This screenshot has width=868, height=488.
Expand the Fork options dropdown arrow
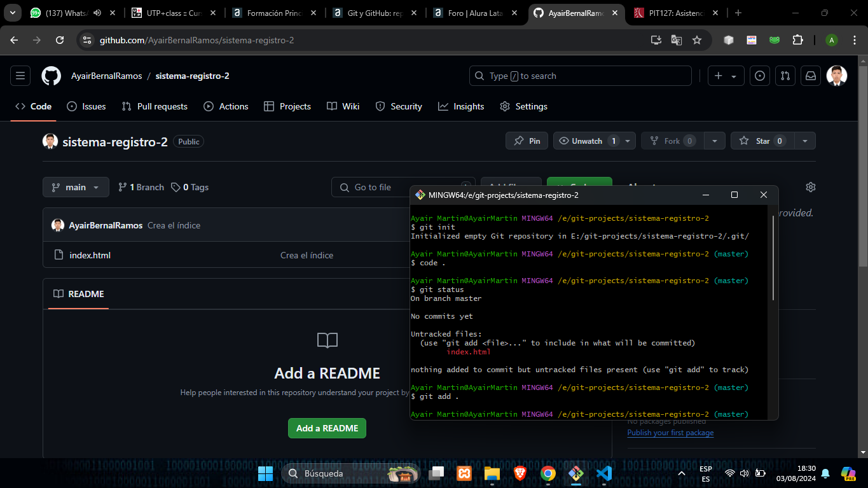pos(715,141)
